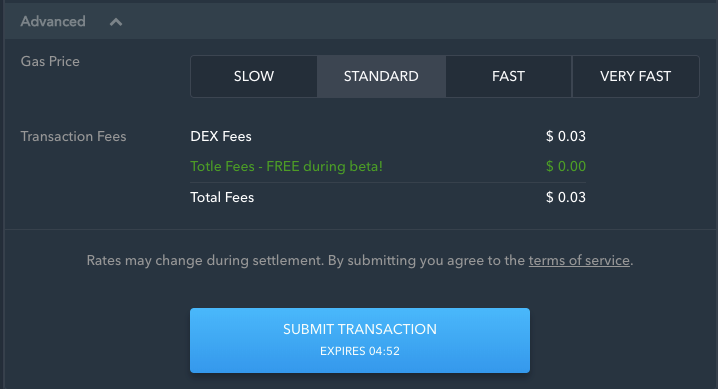Choose VERY FAST gas price
The width and height of the screenshot is (718, 389).
point(636,76)
